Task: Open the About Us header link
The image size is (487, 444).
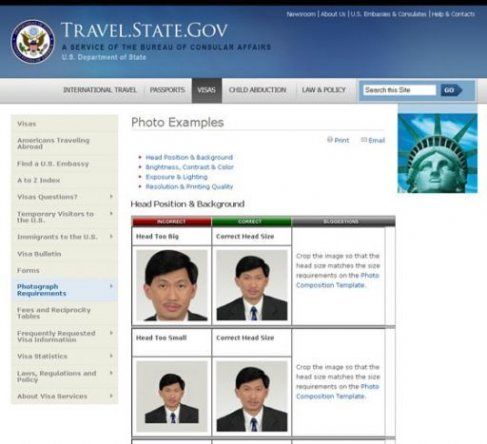Action: pyautogui.click(x=333, y=14)
